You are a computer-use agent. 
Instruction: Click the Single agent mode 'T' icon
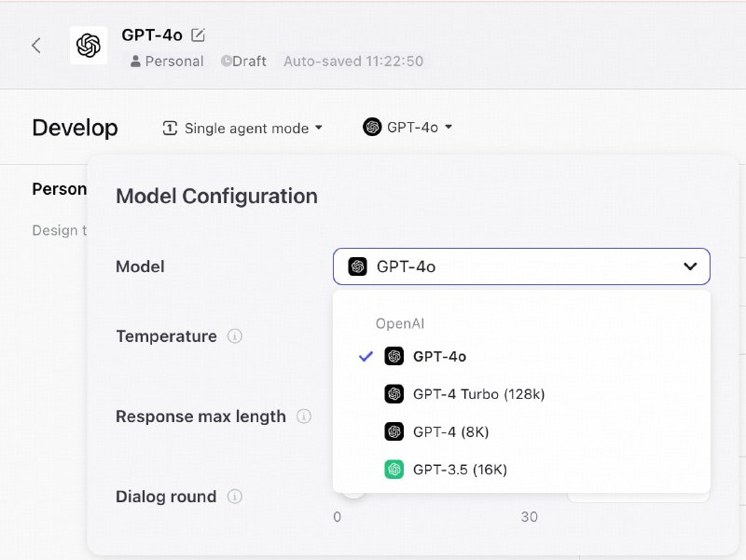click(x=170, y=128)
